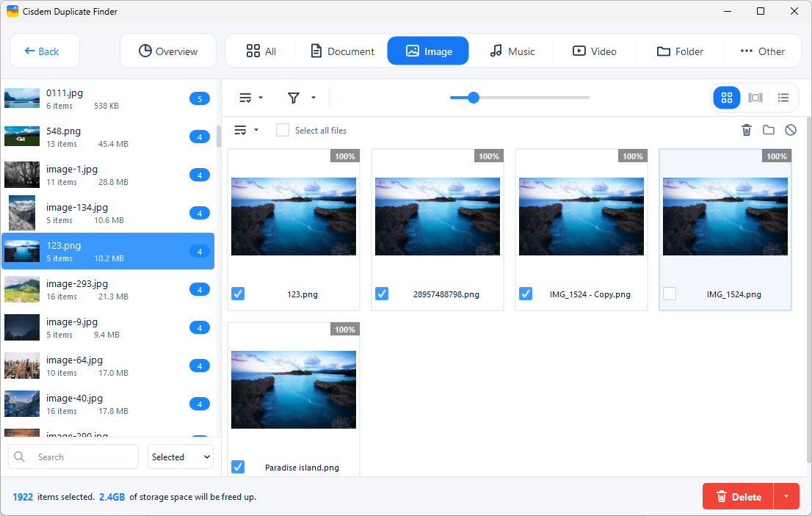Open the 548.png duplicate group
The image size is (812, 516).
point(108,137)
